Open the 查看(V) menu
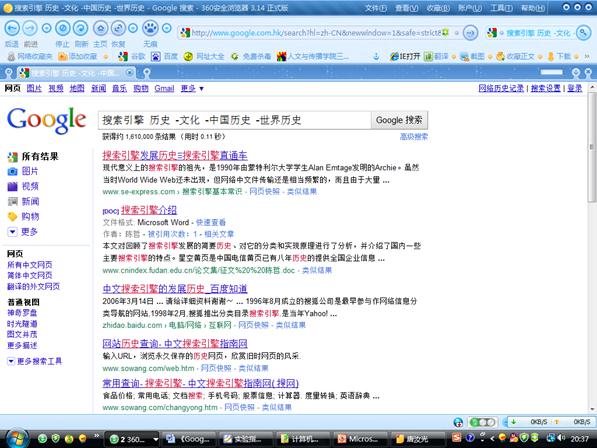Viewport: 597px width, 448px height. [407, 8]
